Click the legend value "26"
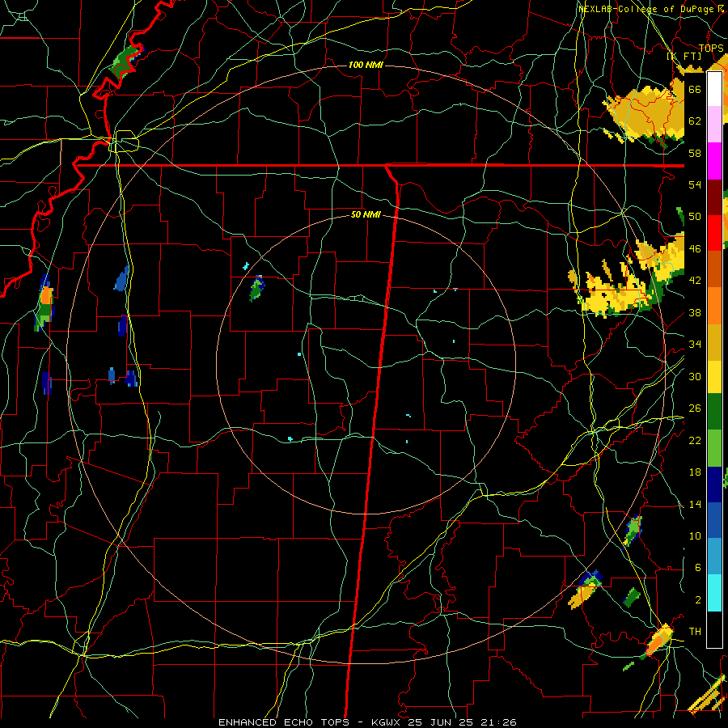 pyautogui.click(x=695, y=408)
